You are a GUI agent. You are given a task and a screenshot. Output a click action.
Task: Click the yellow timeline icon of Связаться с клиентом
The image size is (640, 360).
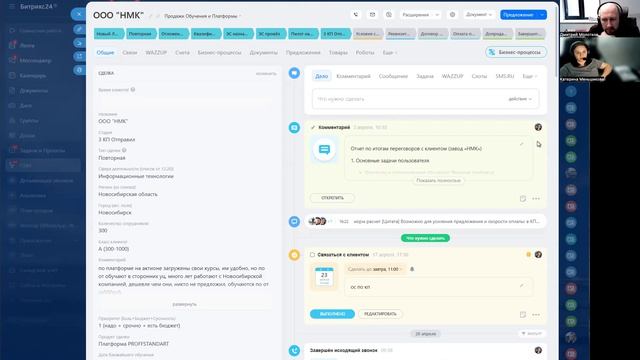pos(294,255)
